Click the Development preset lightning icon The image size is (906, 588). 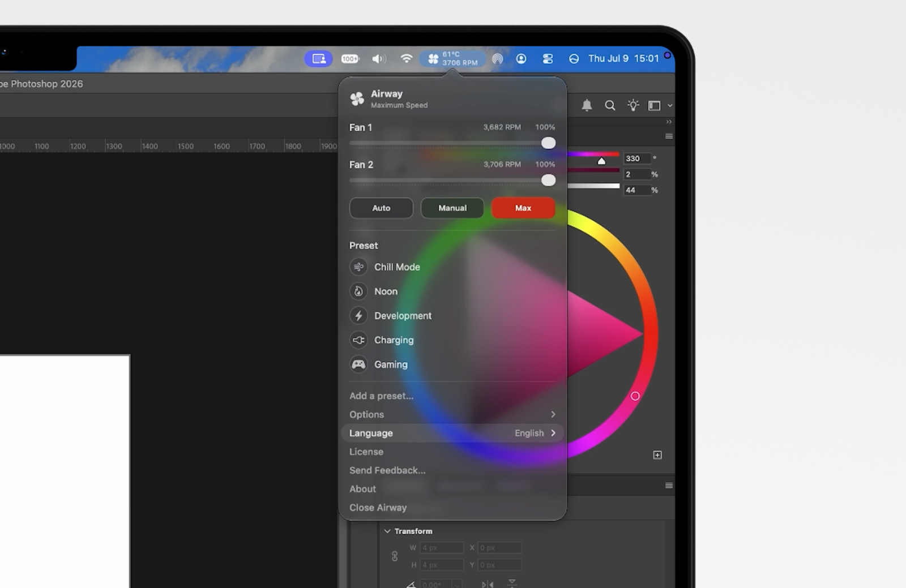pos(358,316)
